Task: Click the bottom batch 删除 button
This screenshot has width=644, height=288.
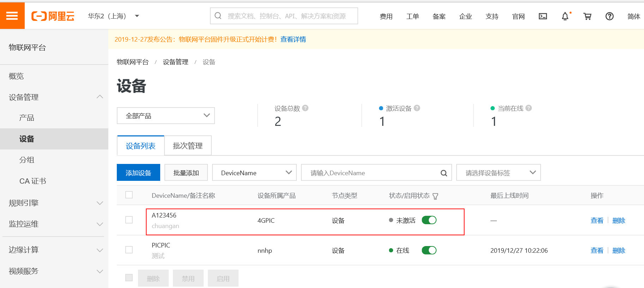Action: tap(153, 278)
